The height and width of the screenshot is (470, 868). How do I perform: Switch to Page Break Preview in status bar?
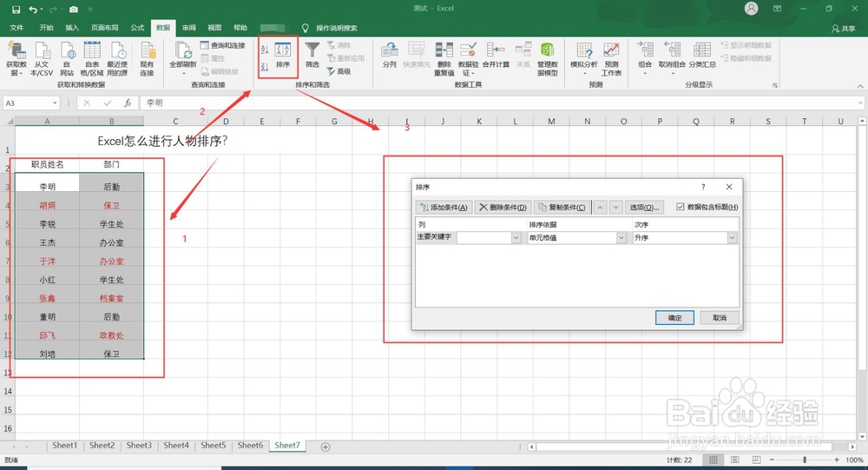click(x=756, y=460)
